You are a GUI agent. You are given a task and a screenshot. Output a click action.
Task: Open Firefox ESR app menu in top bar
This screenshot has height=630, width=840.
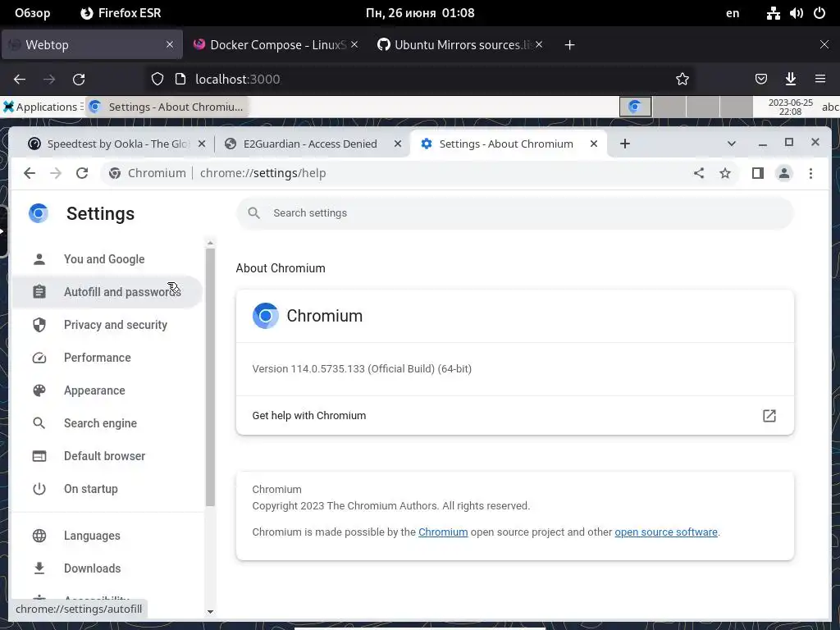coord(121,13)
